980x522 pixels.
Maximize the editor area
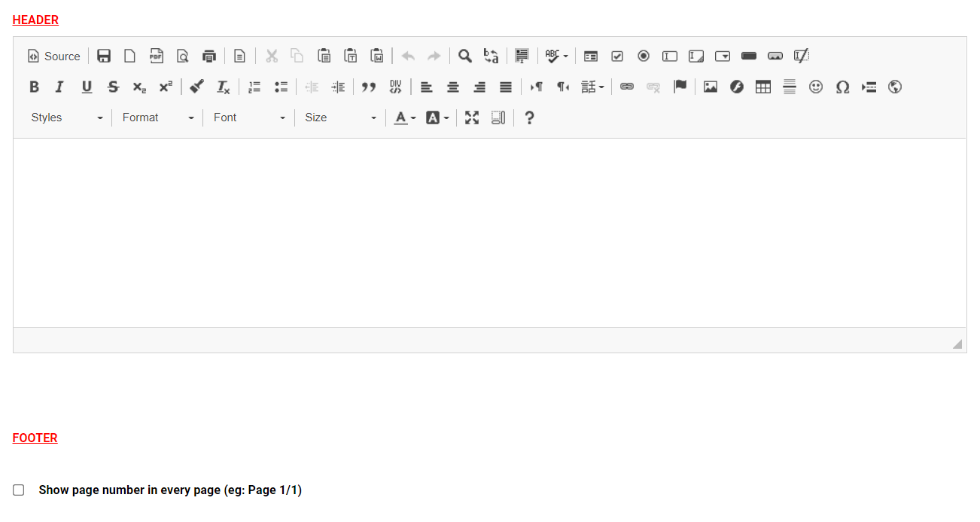[x=472, y=118]
